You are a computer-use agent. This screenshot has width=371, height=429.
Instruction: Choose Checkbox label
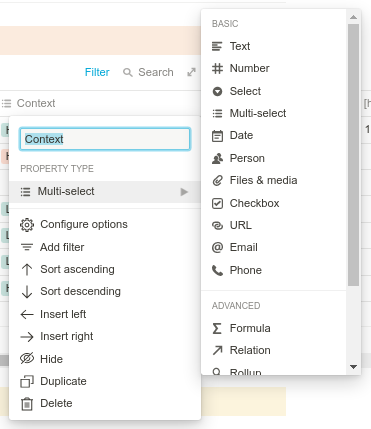[254, 203]
